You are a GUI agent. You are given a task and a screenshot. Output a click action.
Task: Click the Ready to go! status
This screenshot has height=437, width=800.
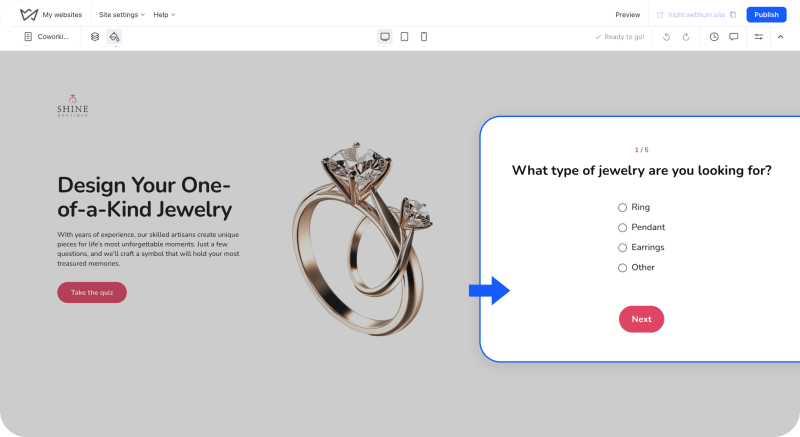pyautogui.click(x=620, y=37)
